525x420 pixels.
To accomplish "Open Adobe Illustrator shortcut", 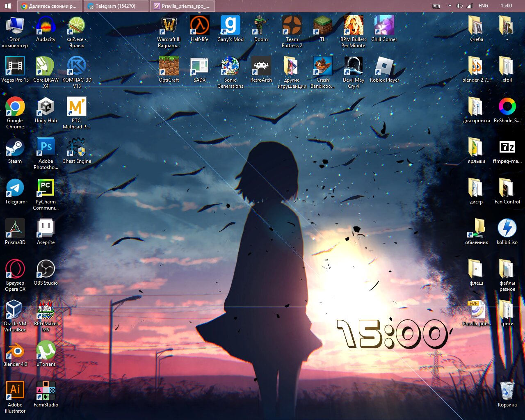I will point(15,397).
